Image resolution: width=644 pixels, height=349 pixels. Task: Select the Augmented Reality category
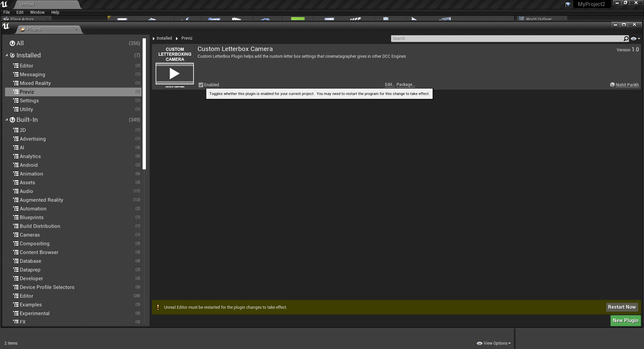[73, 200]
